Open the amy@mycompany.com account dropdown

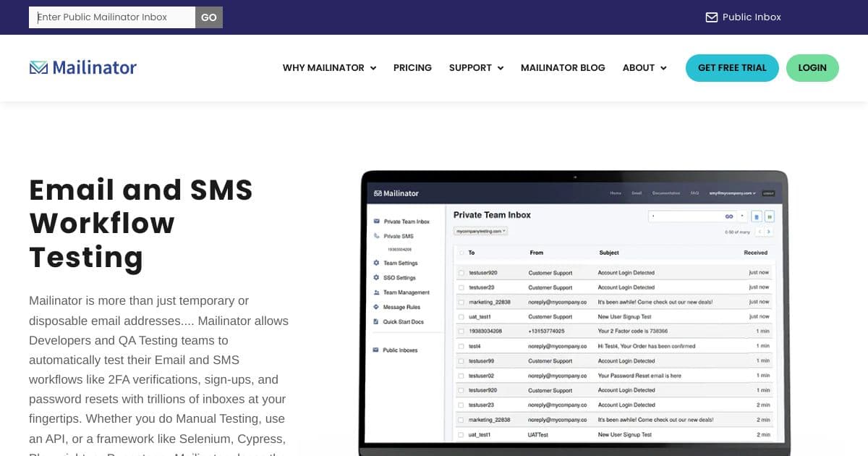731,193
